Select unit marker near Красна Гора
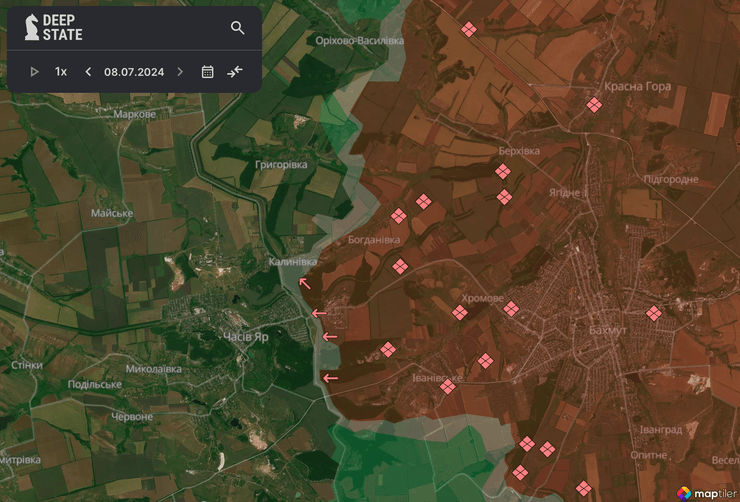The image size is (740, 502). (x=594, y=105)
